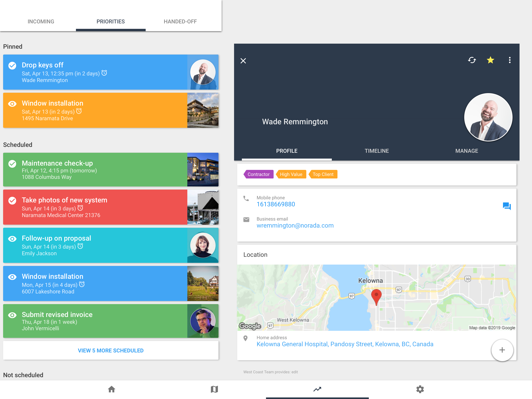This screenshot has height=399, width=532.
Task: Click the High Value tag
Action: pyautogui.click(x=291, y=174)
